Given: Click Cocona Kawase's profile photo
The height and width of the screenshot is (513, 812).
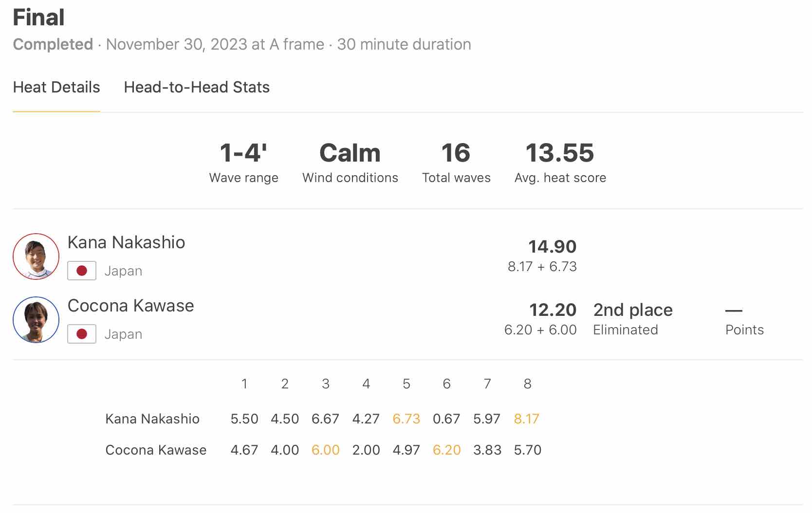Looking at the screenshot, I should 36,320.
